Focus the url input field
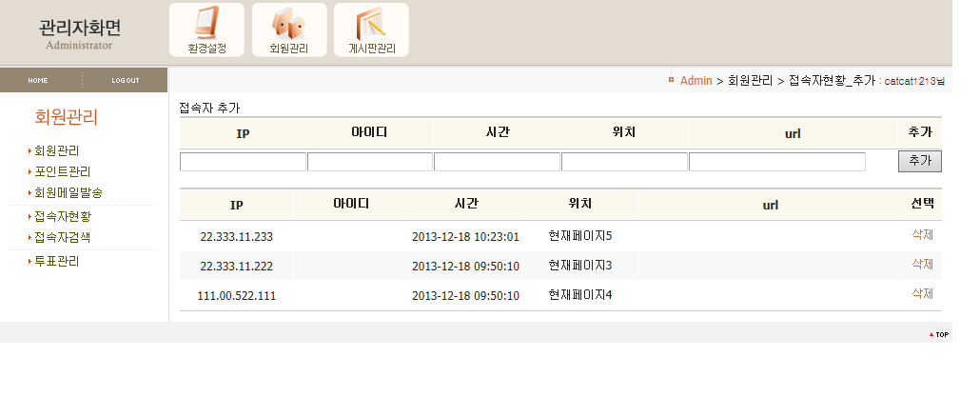Viewport: 980px width, 397px height. click(776, 162)
